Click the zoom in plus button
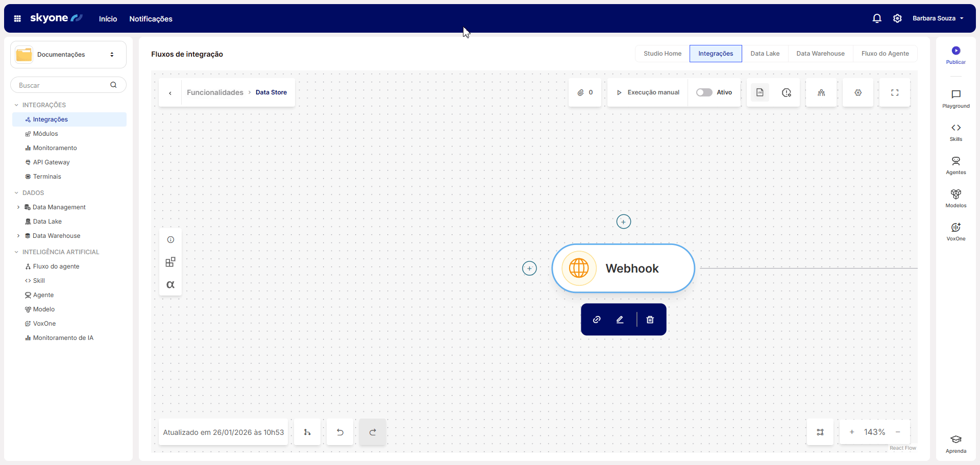The width and height of the screenshot is (980, 465). pyautogui.click(x=851, y=432)
